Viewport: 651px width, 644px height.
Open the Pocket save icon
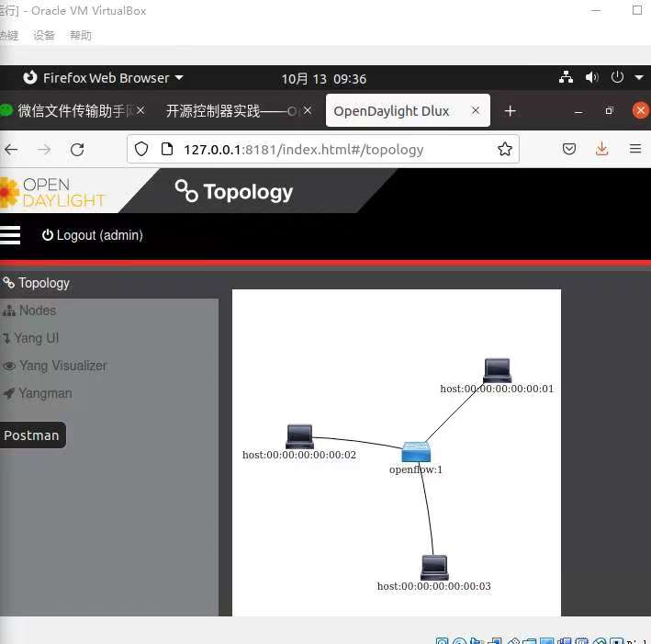568,149
